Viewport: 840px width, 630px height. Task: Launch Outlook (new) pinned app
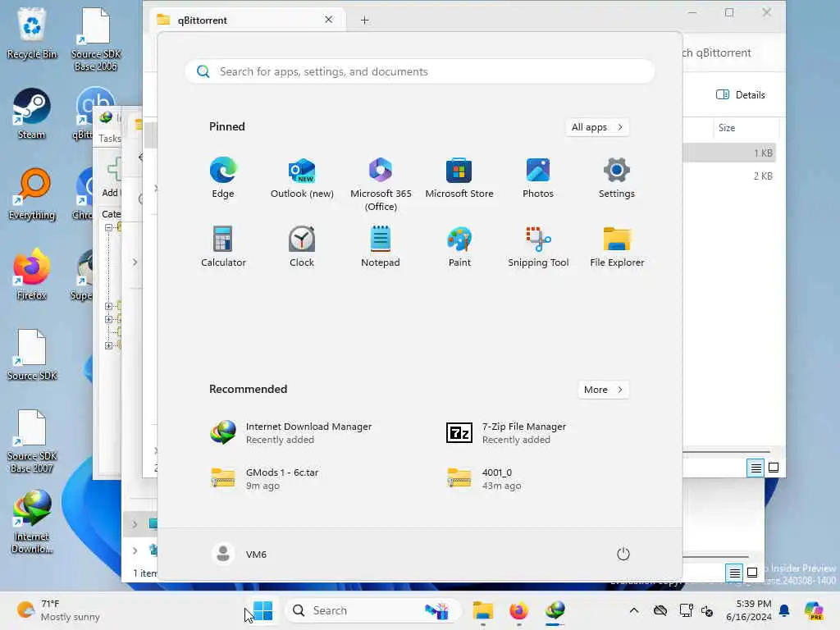coord(302,178)
